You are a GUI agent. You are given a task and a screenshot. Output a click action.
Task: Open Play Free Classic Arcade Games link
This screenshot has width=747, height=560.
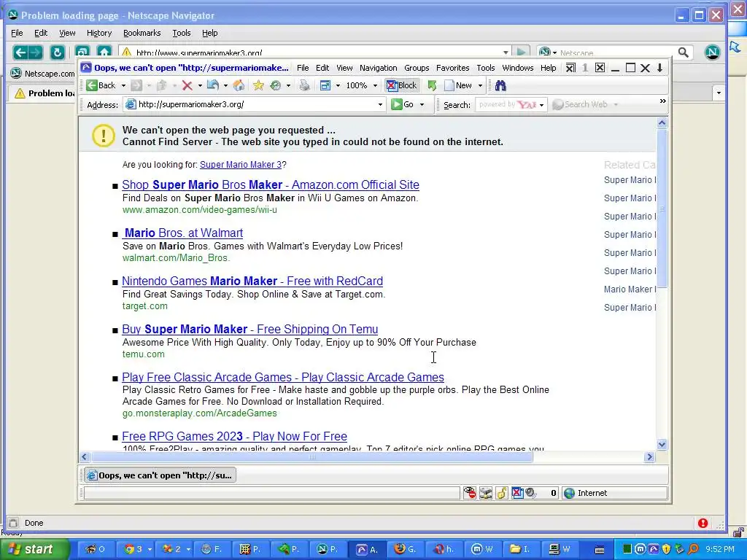tap(283, 377)
